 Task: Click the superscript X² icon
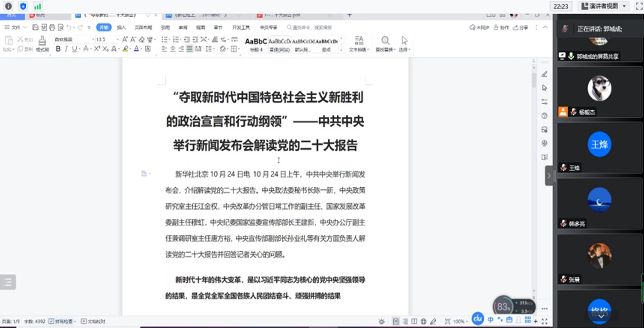[x=97, y=49]
